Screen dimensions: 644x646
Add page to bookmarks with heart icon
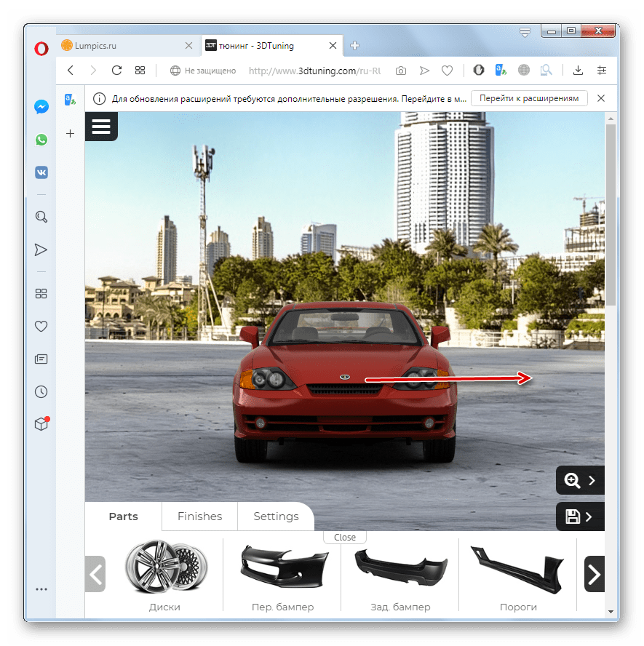click(447, 71)
